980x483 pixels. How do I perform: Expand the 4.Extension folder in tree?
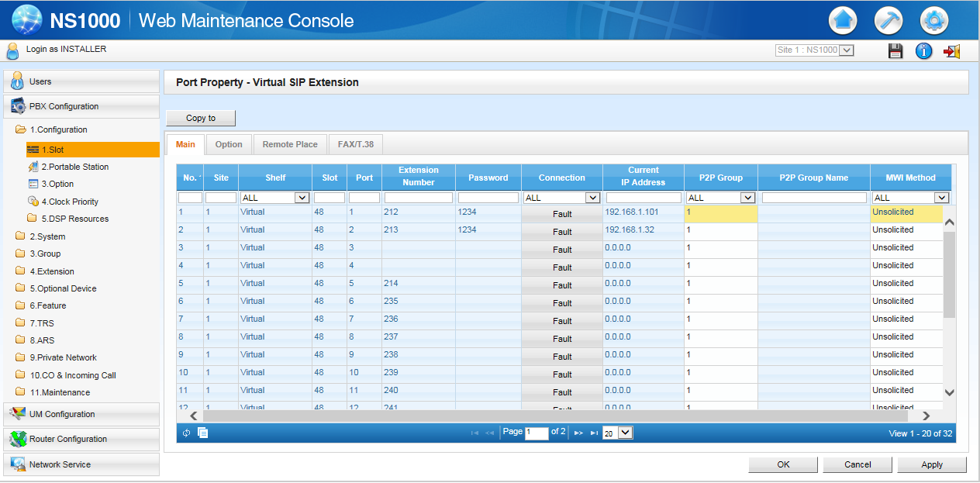tap(52, 271)
